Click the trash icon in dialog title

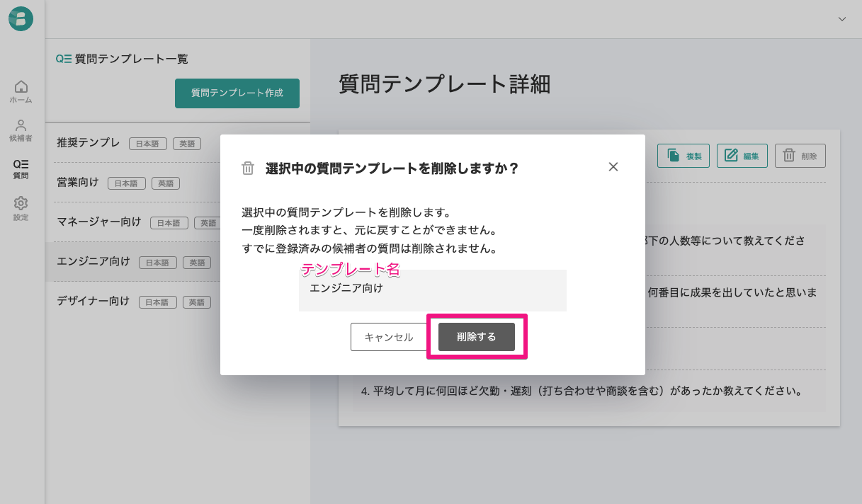(x=248, y=168)
